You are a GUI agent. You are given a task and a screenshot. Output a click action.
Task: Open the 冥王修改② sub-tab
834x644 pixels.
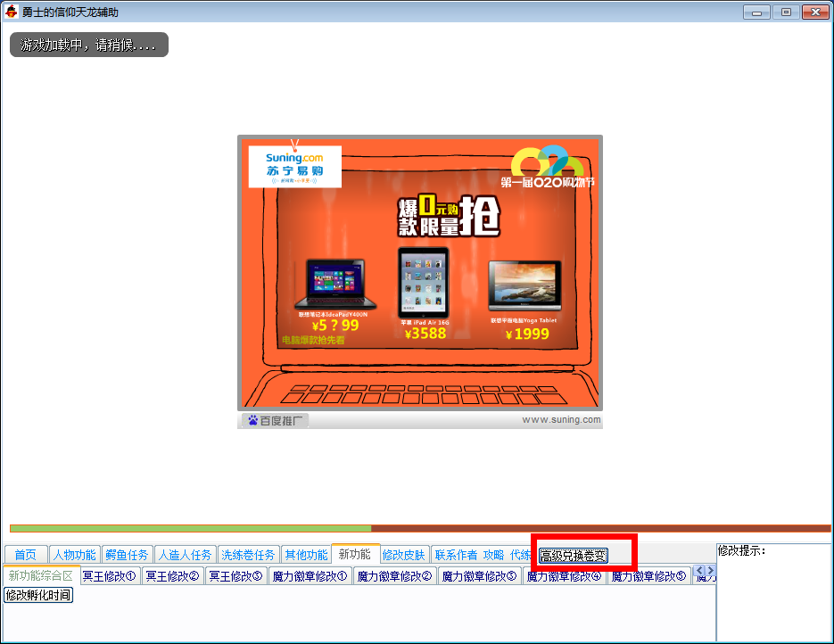pos(173,576)
